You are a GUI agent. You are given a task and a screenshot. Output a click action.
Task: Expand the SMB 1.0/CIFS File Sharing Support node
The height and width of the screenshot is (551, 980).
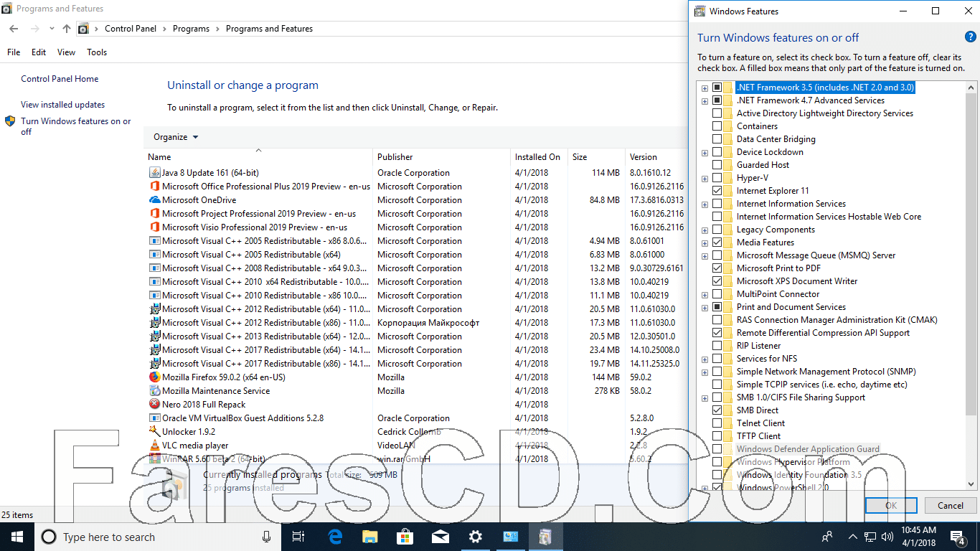click(x=705, y=398)
